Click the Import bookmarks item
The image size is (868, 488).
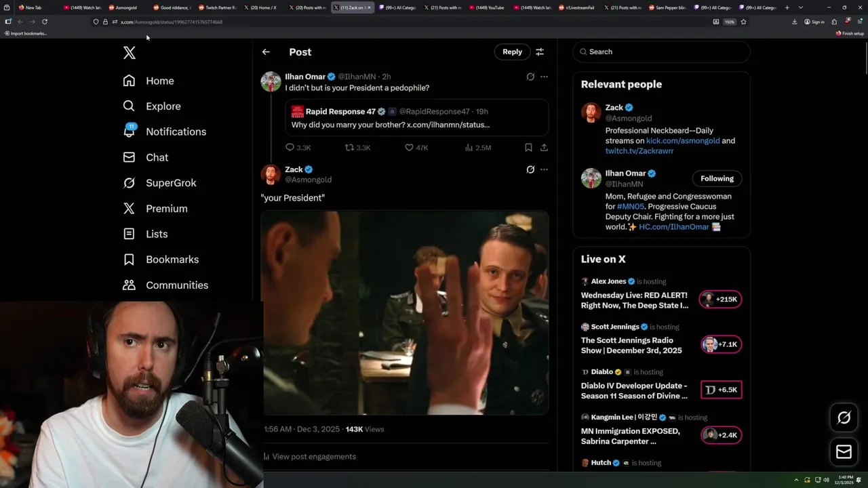point(26,33)
